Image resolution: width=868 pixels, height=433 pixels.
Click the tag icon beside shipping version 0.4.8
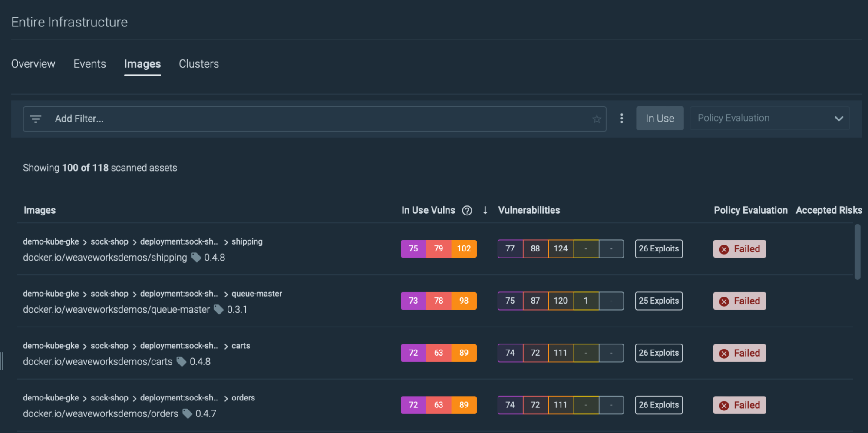pos(195,257)
